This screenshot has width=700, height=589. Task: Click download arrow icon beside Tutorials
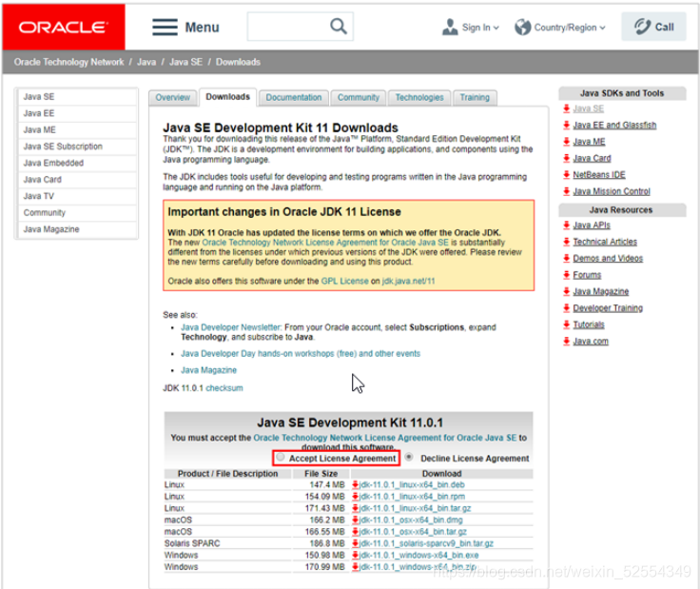point(567,324)
